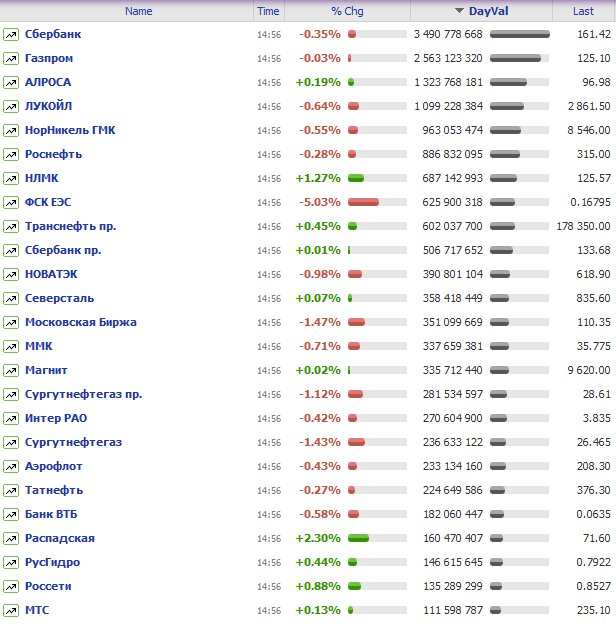Open the chart icon next to Газпром
This screenshot has width=616, height=624.
tap(11, 58)
